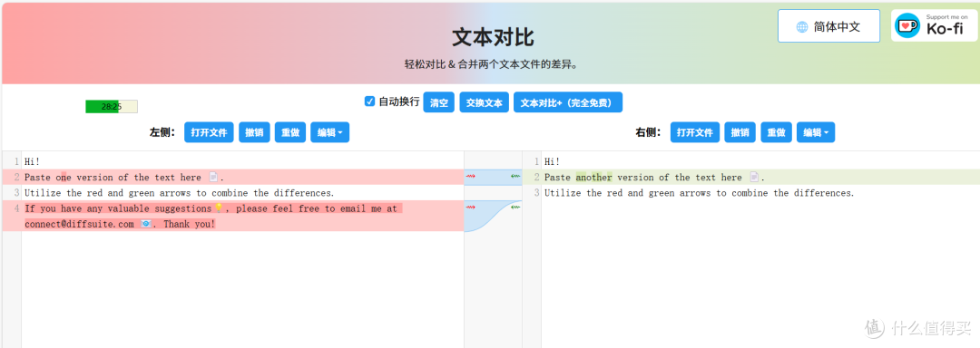This screenshot has height=348, width=980.
Task: Click the green merge arrow beside line 4
Action: (x=515, y=207)
